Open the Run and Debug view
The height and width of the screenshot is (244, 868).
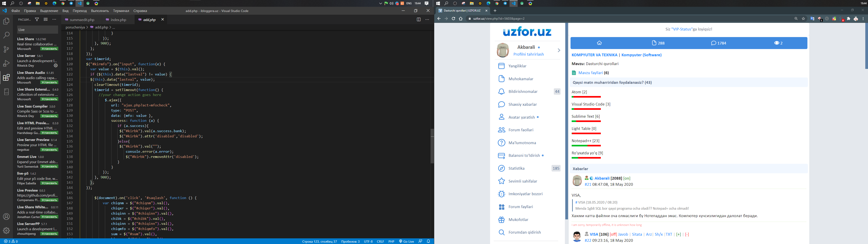pos(6,63)
